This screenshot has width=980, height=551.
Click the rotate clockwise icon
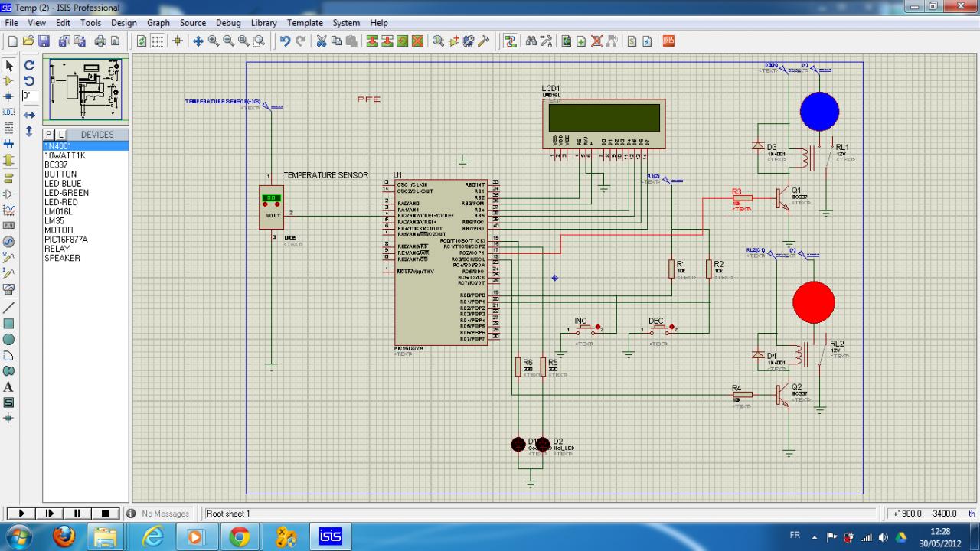coord(29,66)
